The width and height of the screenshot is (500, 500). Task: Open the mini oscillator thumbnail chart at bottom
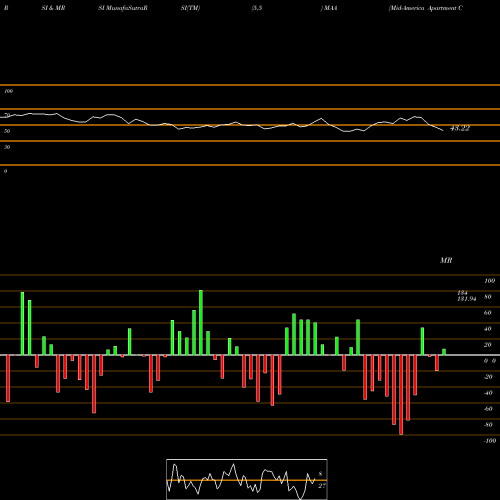click(x=247, y=479)
